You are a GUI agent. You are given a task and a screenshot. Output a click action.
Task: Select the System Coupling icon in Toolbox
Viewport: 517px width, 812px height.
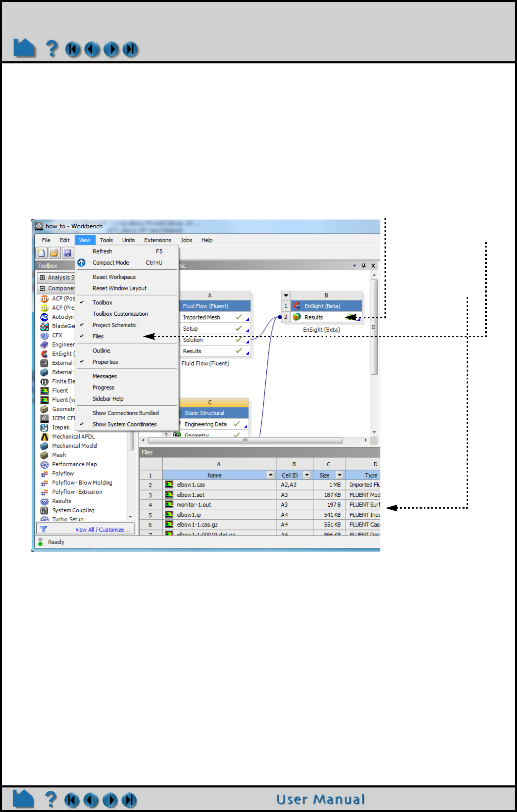coord(44,510)
